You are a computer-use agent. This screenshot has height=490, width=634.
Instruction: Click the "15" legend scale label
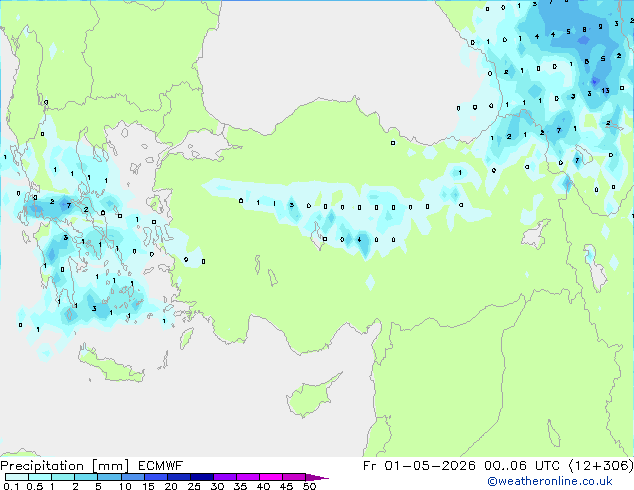pos(148,486)
